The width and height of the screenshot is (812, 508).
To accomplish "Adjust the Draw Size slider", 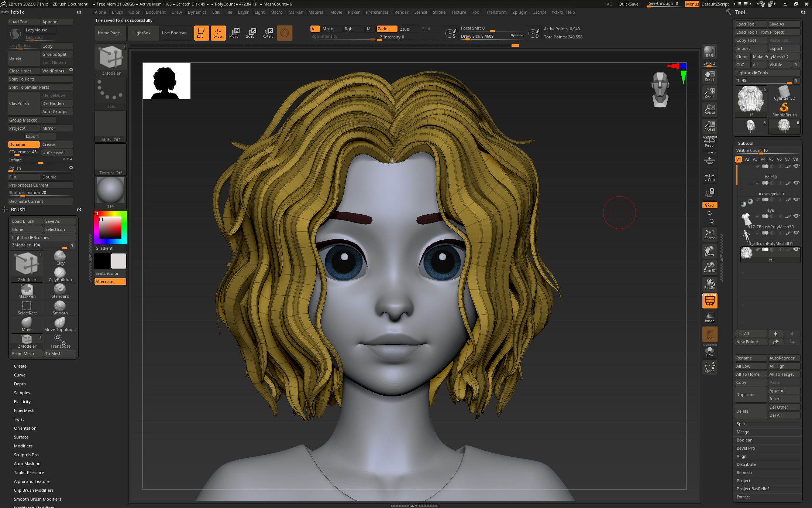I will click(492, 36).
